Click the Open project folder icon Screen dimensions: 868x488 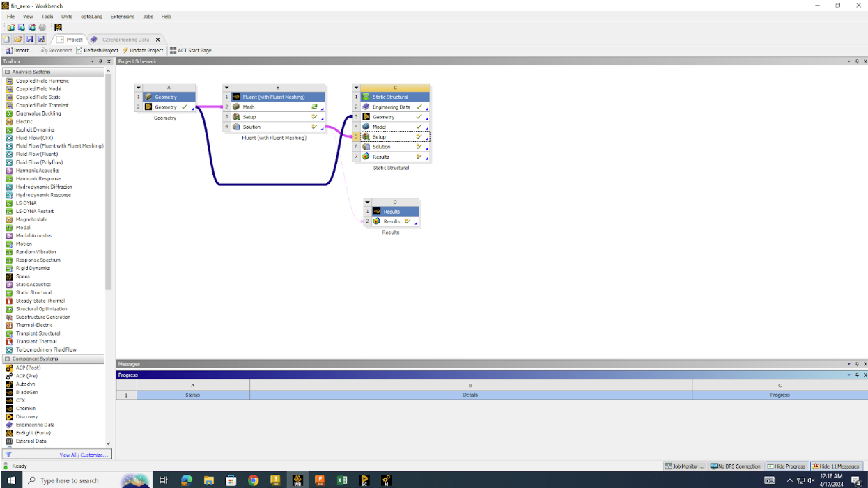coord(18,40)
